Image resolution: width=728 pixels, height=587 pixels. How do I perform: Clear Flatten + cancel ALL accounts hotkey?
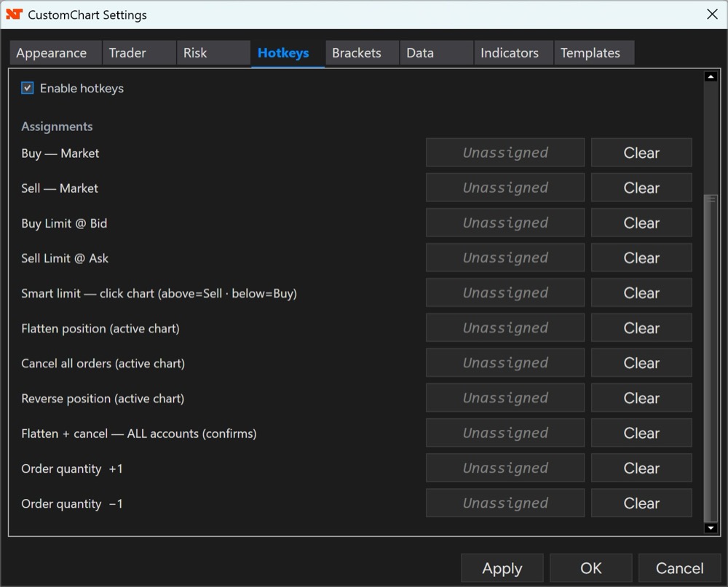(641, 433)
